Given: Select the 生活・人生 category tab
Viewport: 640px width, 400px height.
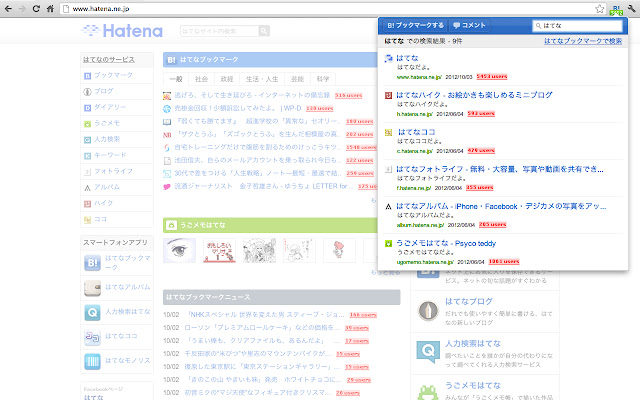Looking at the screenshot, I should click(x=262, y=79).
